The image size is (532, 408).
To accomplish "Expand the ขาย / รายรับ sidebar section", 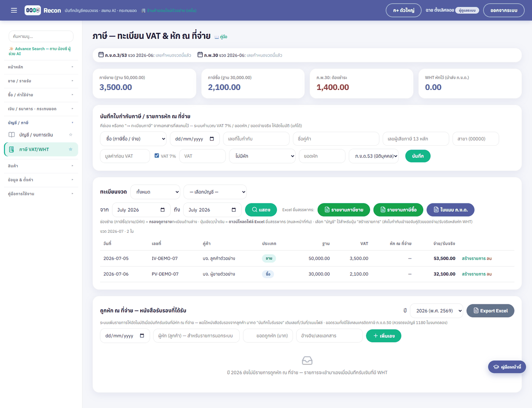I will [41, 81].
